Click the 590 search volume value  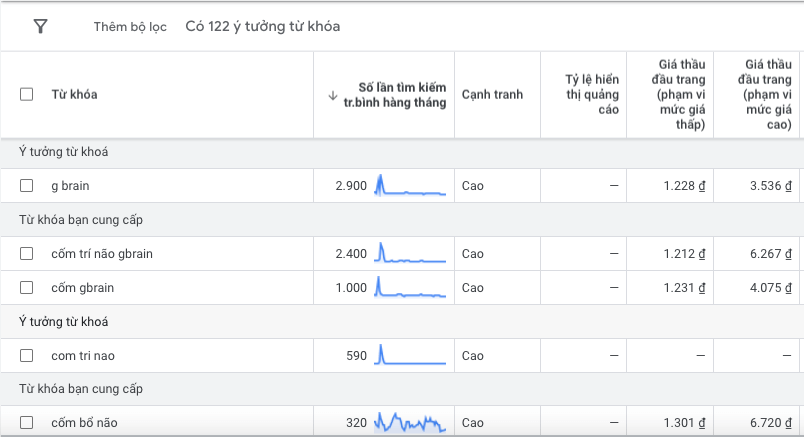point(356,355)
